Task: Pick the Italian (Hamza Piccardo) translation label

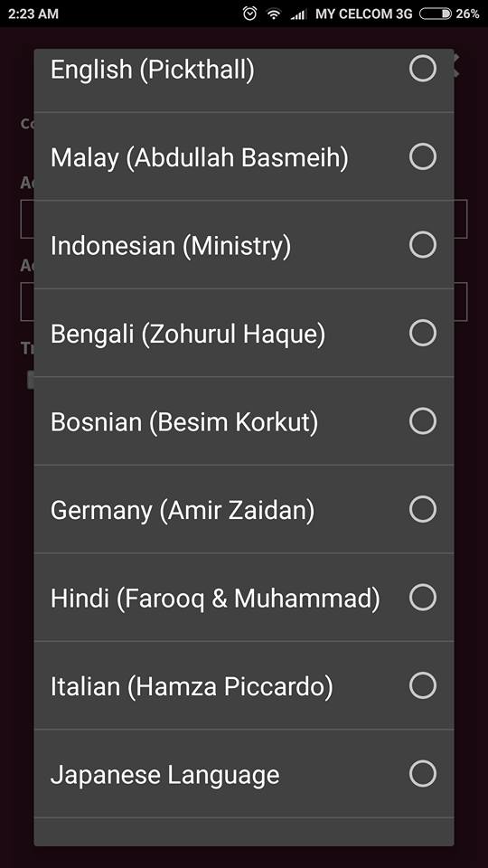Action: 192,686
